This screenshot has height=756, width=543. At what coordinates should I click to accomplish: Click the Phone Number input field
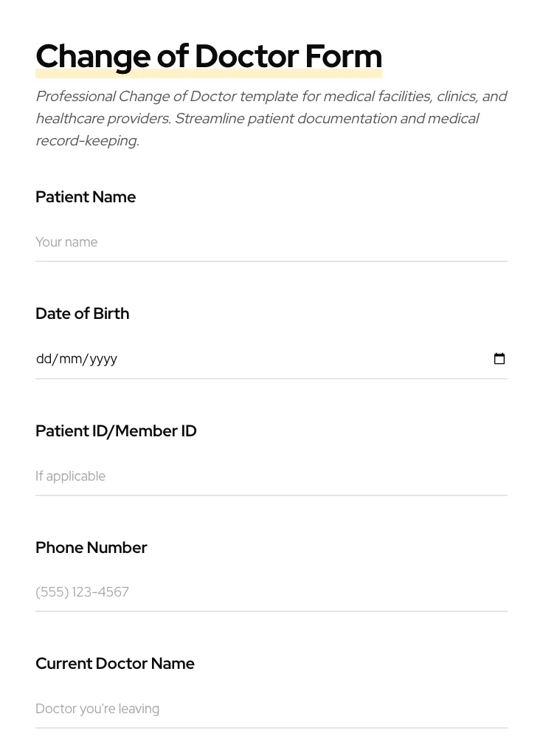(x=271, y=592)
